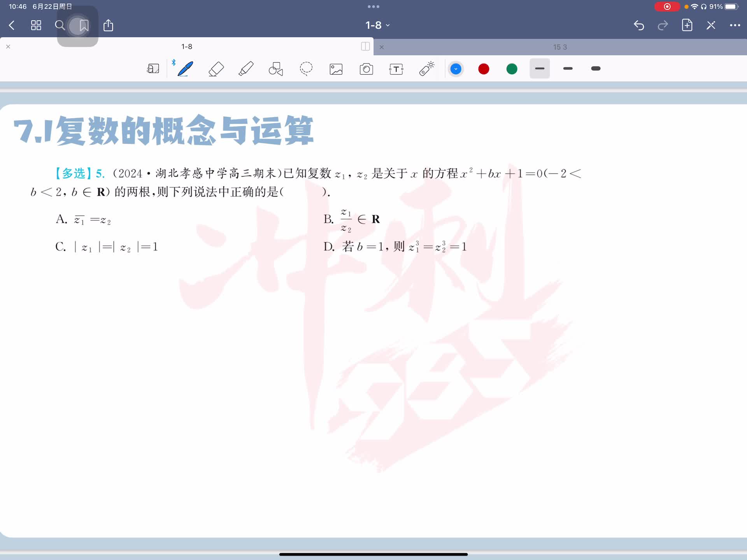This screenshot has width=747, height=560.
Task: Select the Highlighter tool
Action: tap(246, 69)
